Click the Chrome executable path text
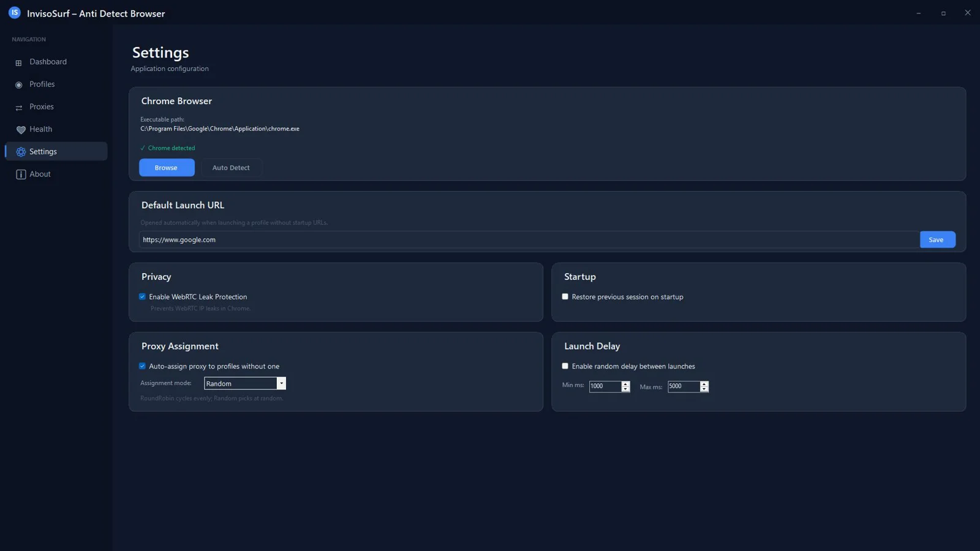Image resolution: width=980 pixels, height=551 pixels. [x=220, y=129]
